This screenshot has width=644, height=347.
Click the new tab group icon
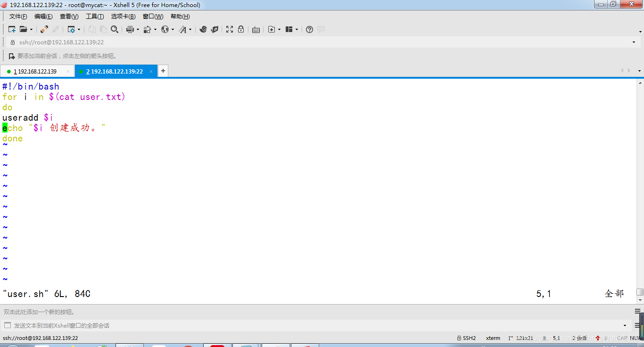point(272,29)
